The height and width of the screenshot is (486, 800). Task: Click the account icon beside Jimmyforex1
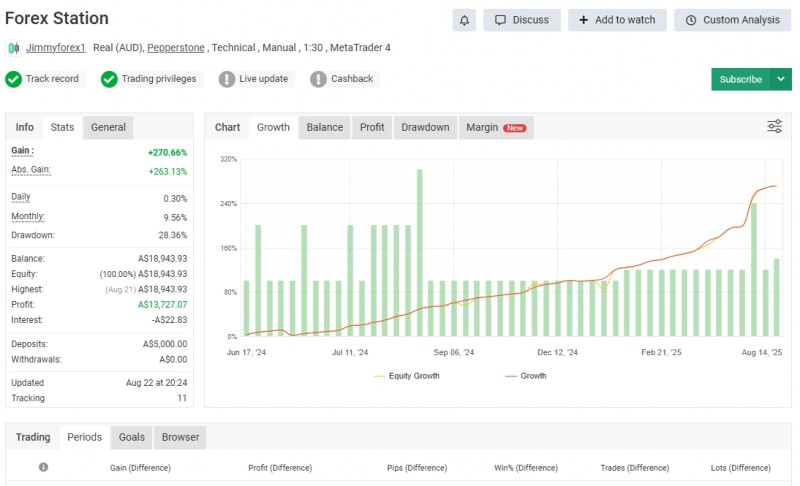(x=14, y=48)
